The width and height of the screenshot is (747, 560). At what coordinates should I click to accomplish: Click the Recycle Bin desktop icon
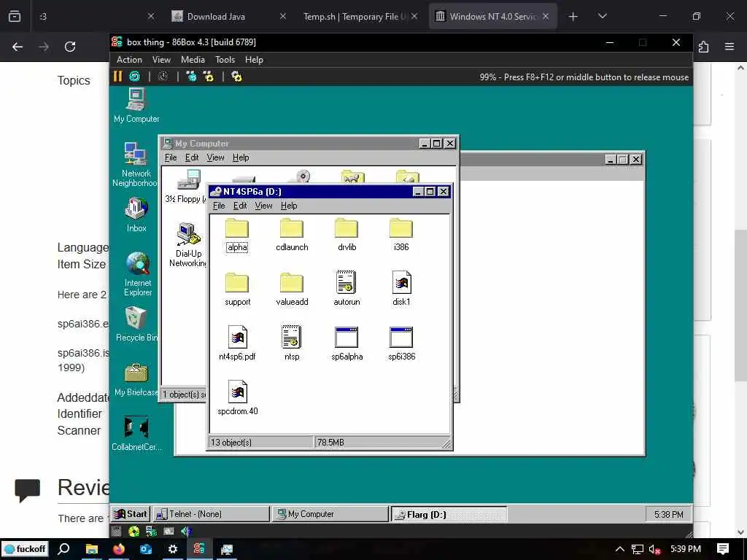136,324
